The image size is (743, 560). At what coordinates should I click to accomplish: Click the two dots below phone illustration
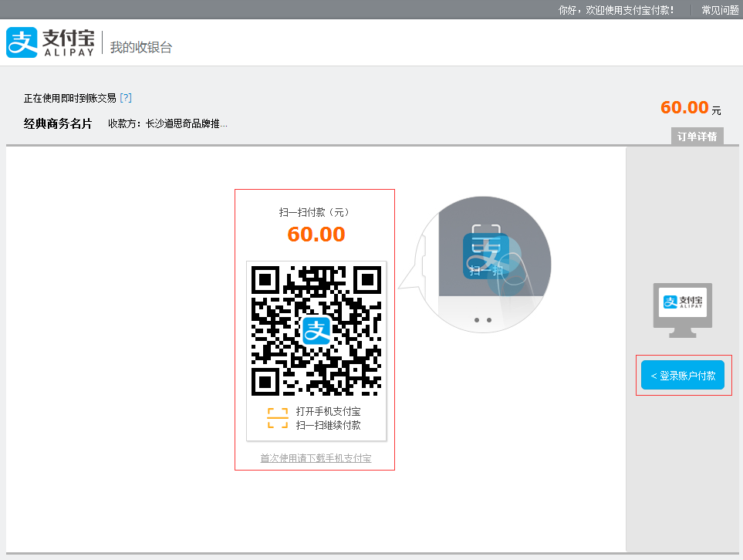coord(483,319)
